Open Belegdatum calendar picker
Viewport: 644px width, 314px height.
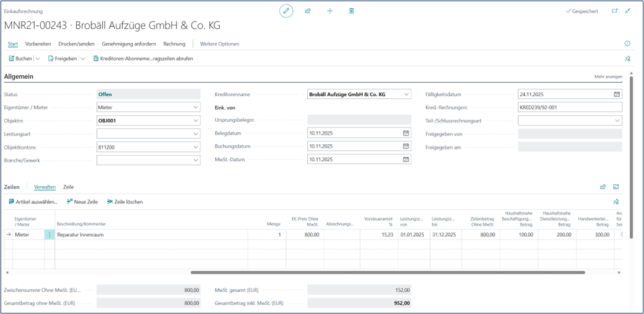(x=406, y=133)
